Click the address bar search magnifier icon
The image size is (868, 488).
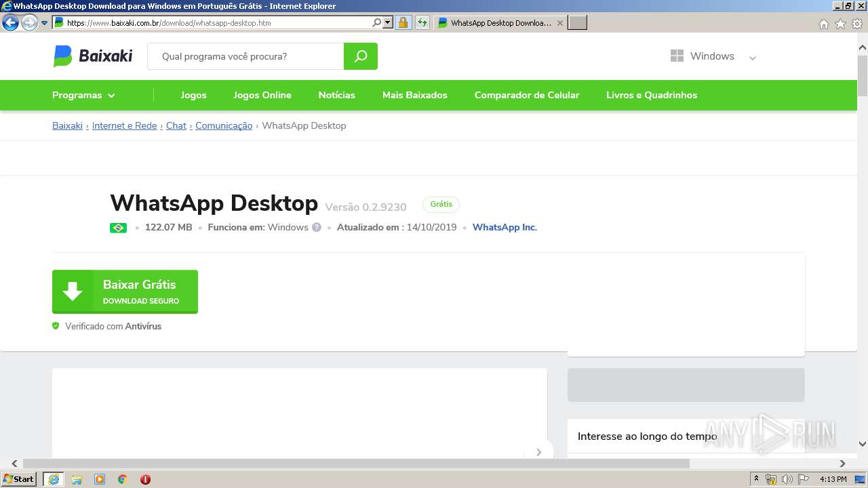pyautogui.click(x=377, y=22)
